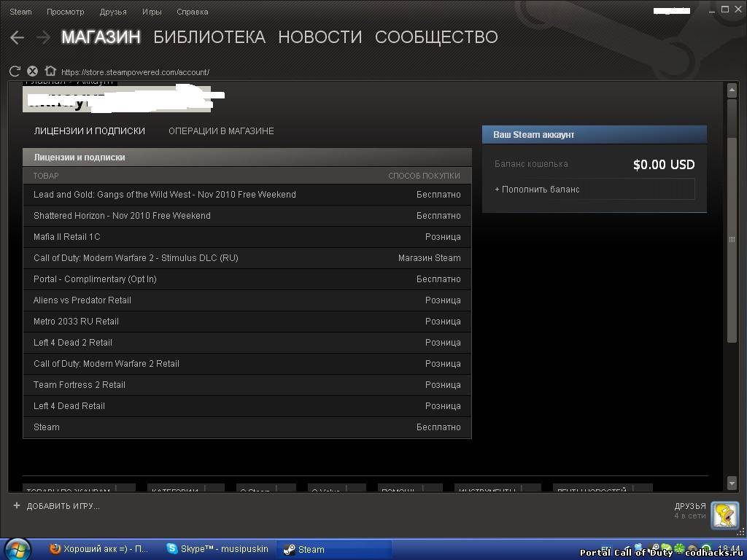Click the page scrollbar down arrow

[732, 483]
